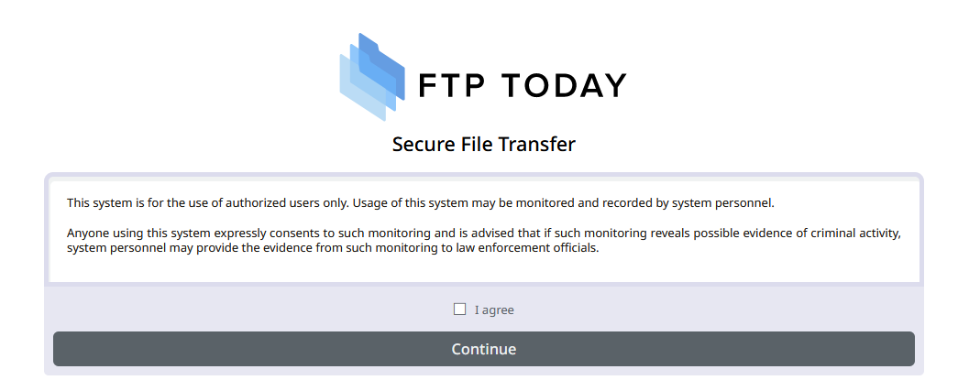Click the blank area below the terms text
This screenshot has height=391, width=980.
(484, 268)
